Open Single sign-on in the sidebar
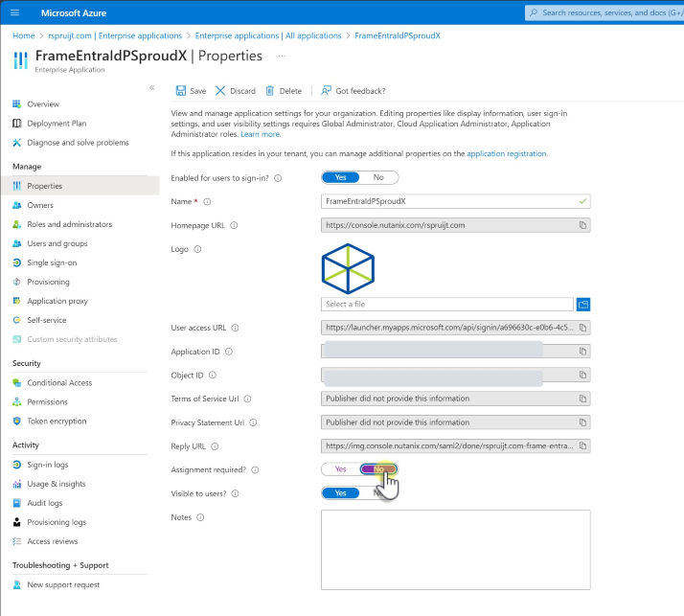The height and width of the screenshot is (616, 684). click(52, 262)
